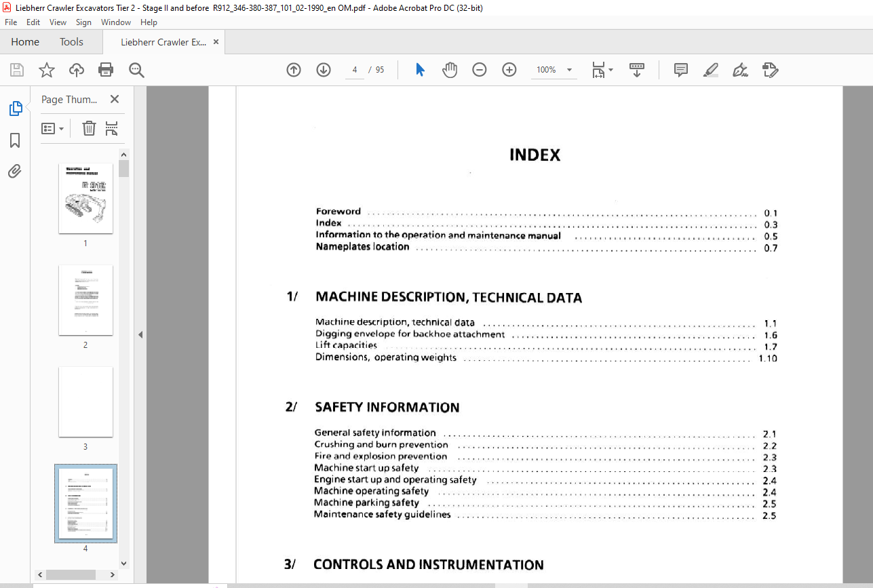
Task: Select the page 2 thumbnail
Action: tap(85, 300)
